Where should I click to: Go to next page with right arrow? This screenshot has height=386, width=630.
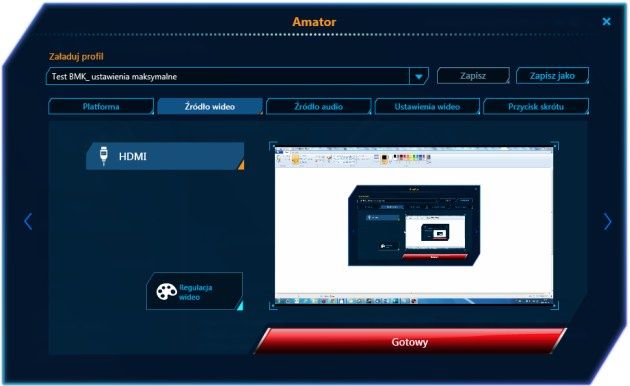tap(608, 221)
